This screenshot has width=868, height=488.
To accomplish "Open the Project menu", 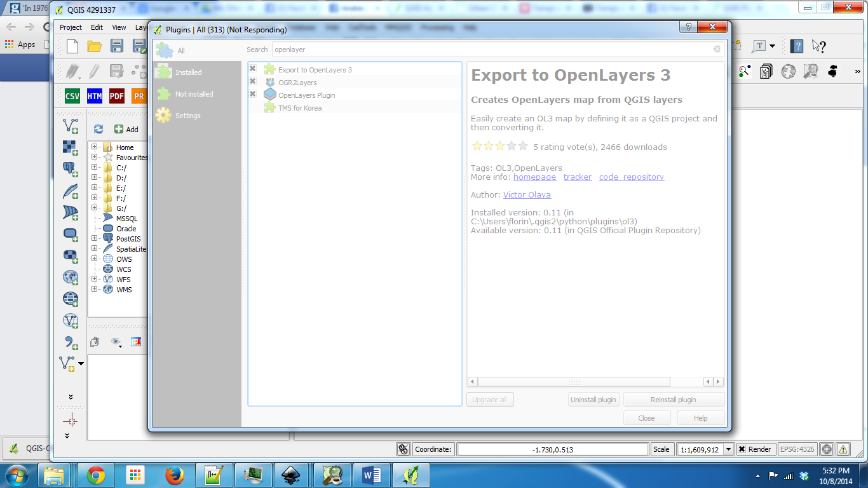I will click(x=71, y=27).
